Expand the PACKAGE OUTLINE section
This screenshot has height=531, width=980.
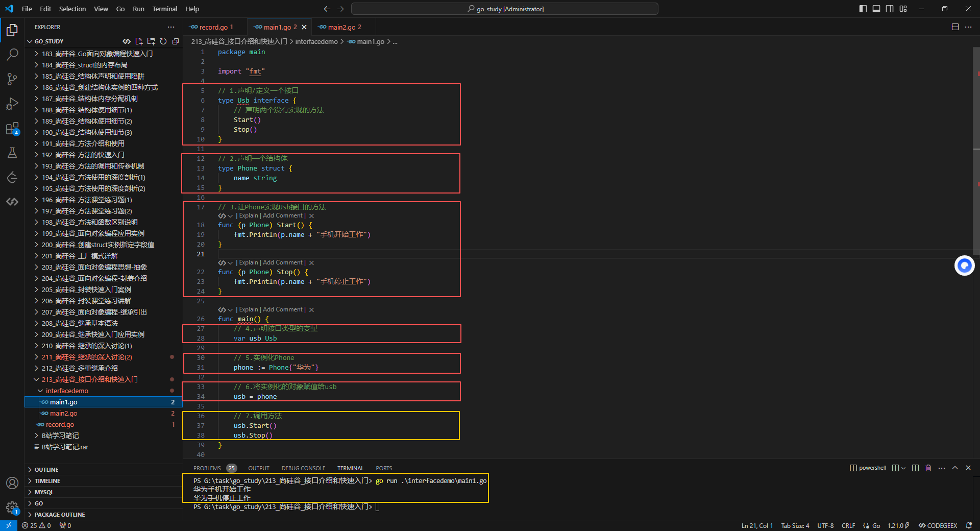(104, 515)
